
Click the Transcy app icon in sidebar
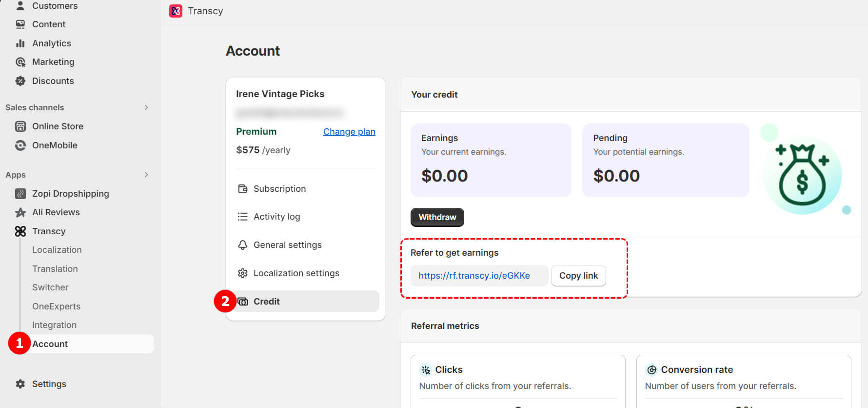(x=20, y=231)
